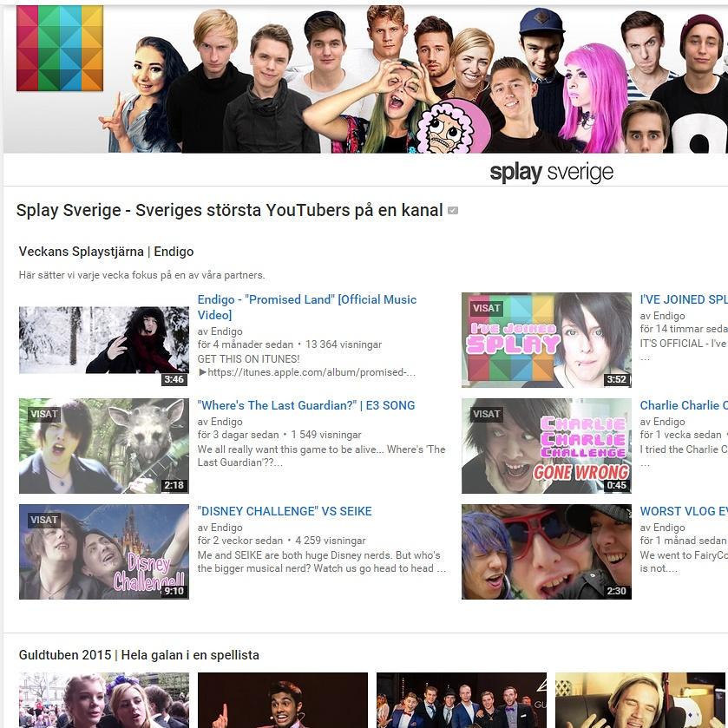Click the "för 3 dagar sedan" upload date
The image size is (728, 728).
point(238,435)
